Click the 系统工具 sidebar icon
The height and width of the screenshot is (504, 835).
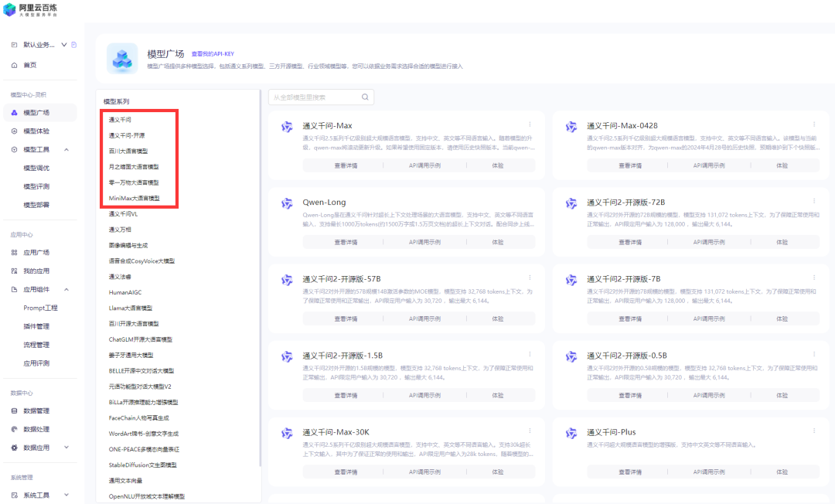tap(15, 495)
